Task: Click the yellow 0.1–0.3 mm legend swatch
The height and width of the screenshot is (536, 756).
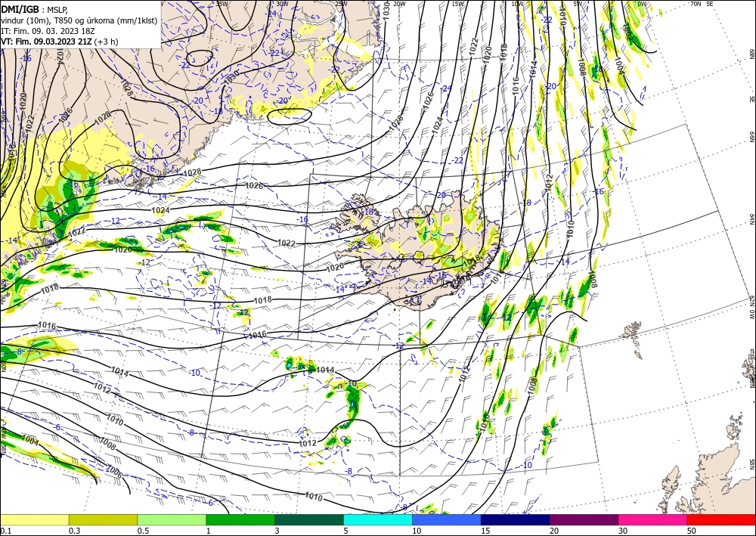Action: click(x=34, y=519)
